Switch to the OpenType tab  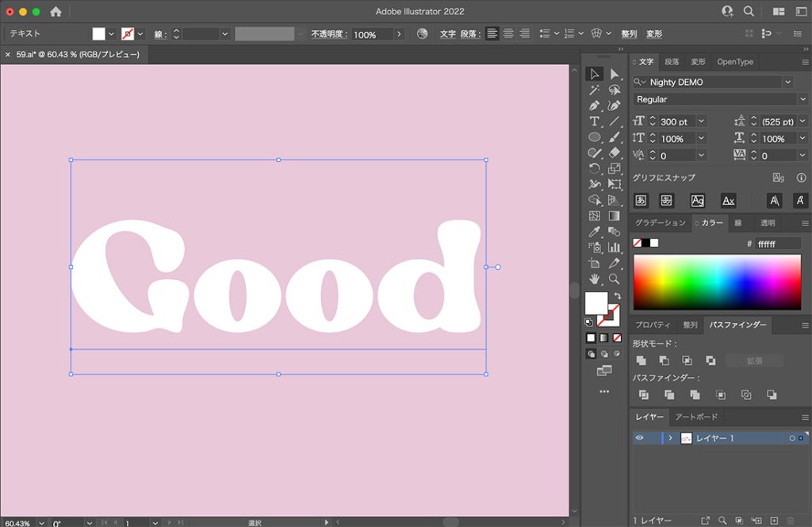click(734, 62)
